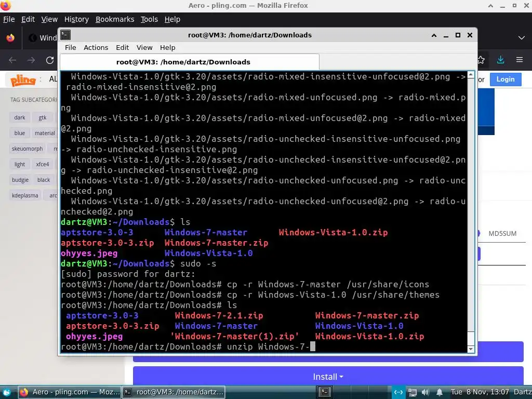
Task: Click terminal scrollbar up arrow
Action: coord(471,75)
